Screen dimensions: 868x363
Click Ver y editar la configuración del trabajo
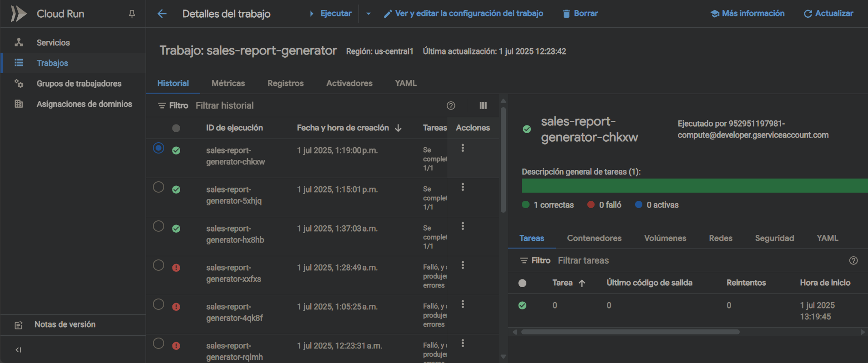(x=464, y=14)
